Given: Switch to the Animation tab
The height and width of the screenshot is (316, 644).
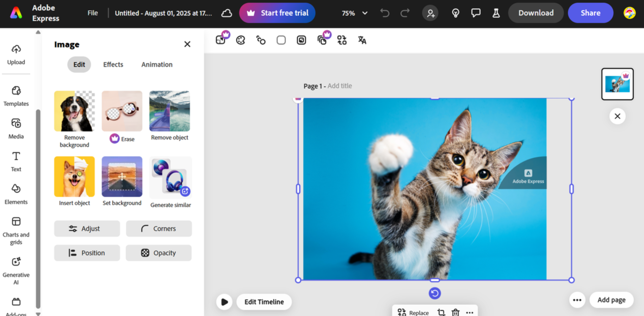Looking at the screenshot, I should click(157, 65).
